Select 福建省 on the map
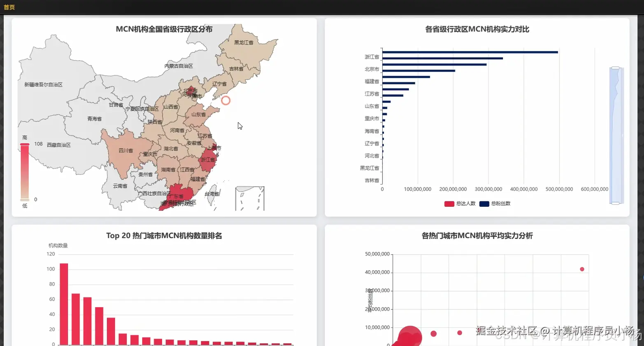Viewport: 644px width, 346px height. pos(198,179)
